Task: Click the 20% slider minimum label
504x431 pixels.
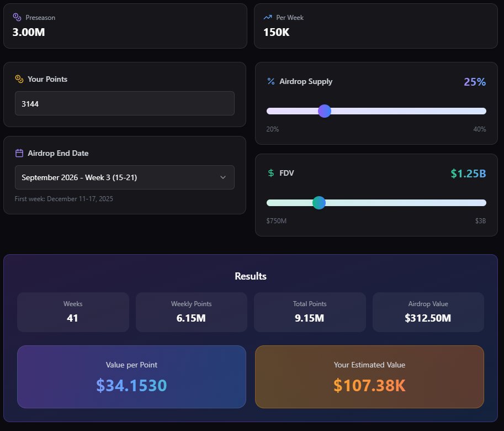Action: pos(273,129)
